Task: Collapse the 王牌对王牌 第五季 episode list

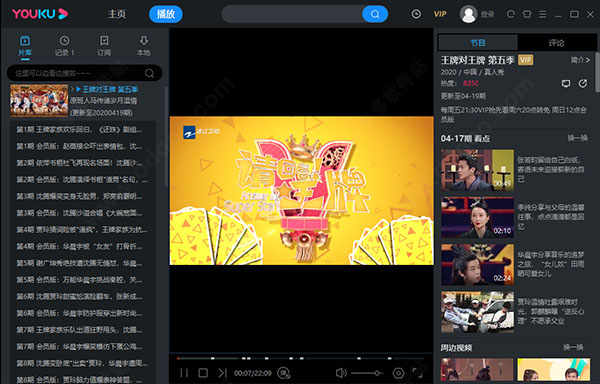Action: [x=78, y=89]
